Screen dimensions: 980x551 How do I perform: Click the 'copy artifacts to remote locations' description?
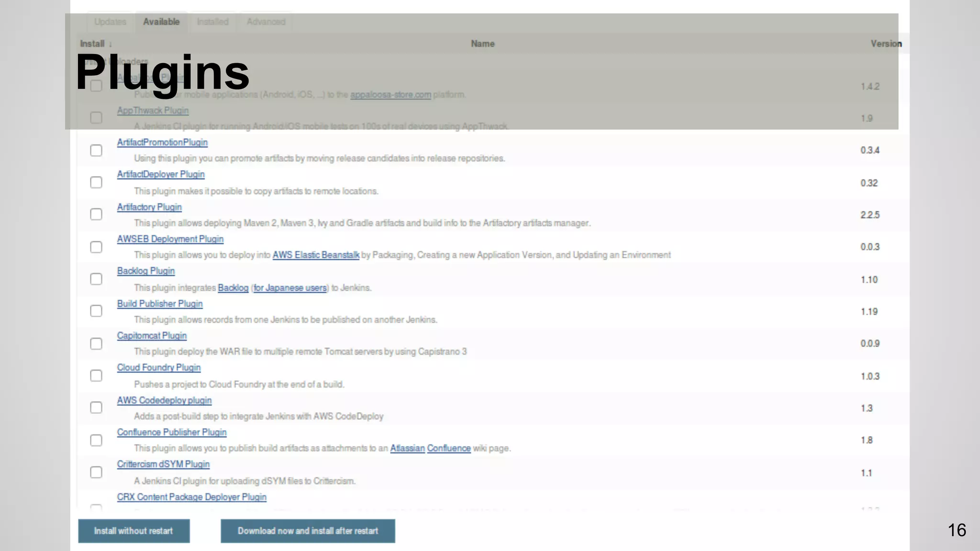click(x=256, y=191)
